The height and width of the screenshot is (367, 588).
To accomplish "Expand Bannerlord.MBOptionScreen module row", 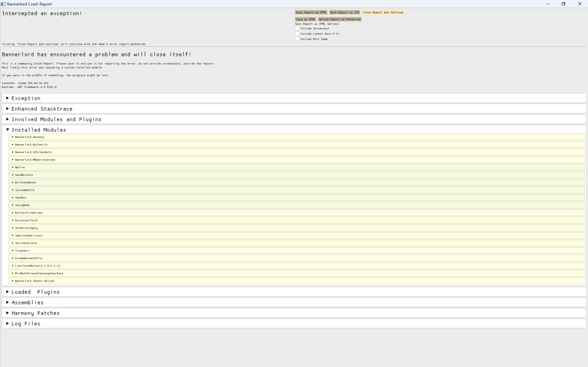I will (x=296, y=160).
